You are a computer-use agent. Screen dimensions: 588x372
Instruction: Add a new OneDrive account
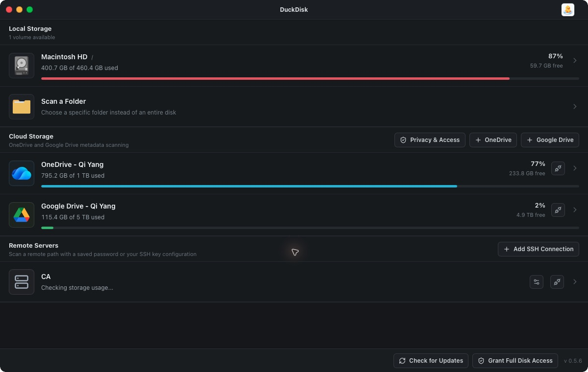point(493,140)
